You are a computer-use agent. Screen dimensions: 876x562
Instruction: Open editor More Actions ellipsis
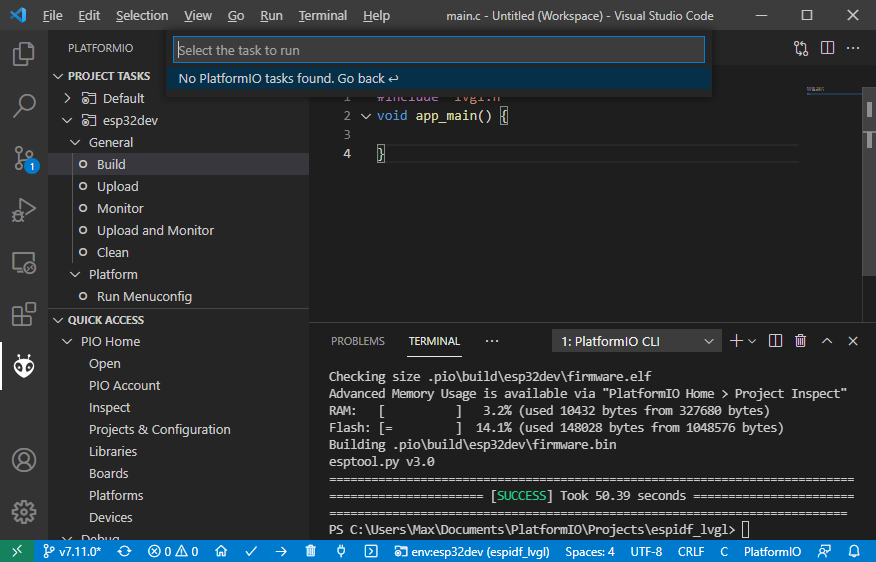coord(853,48)
